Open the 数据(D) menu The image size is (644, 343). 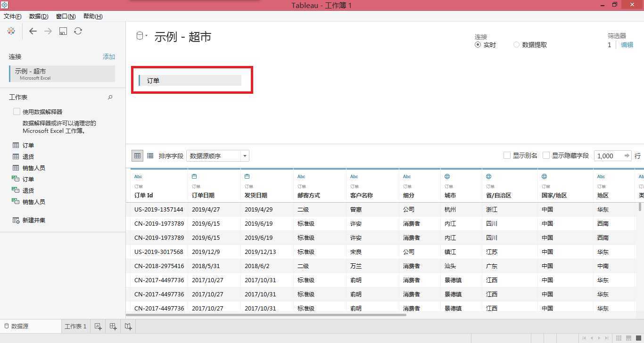click(39, 16)
